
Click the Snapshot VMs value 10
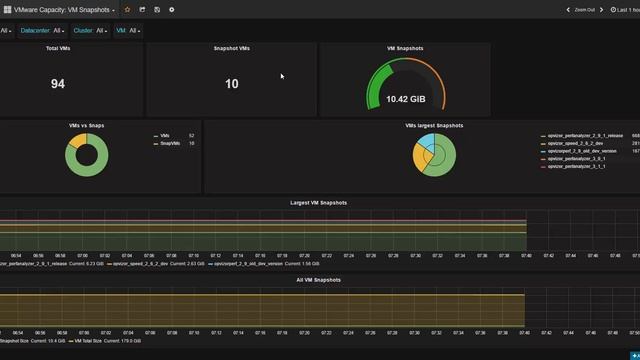(231, 84)
